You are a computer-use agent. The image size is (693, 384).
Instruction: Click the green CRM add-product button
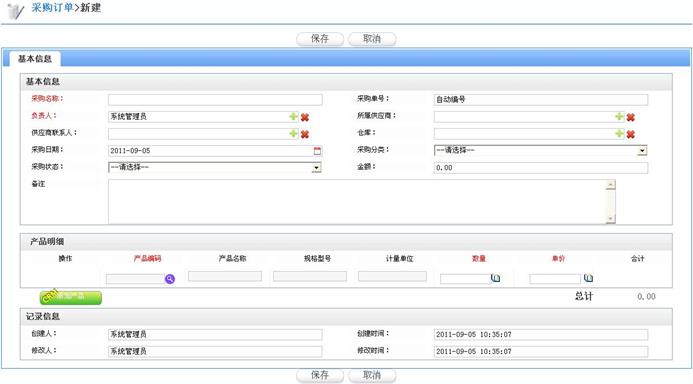pyautogui.click(x=71, y=297)
